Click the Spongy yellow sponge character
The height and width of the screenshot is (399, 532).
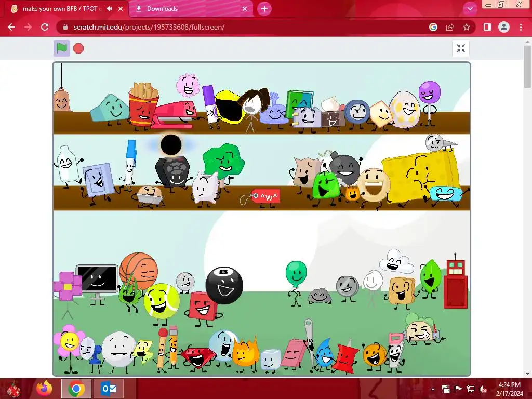coord(421,176)
